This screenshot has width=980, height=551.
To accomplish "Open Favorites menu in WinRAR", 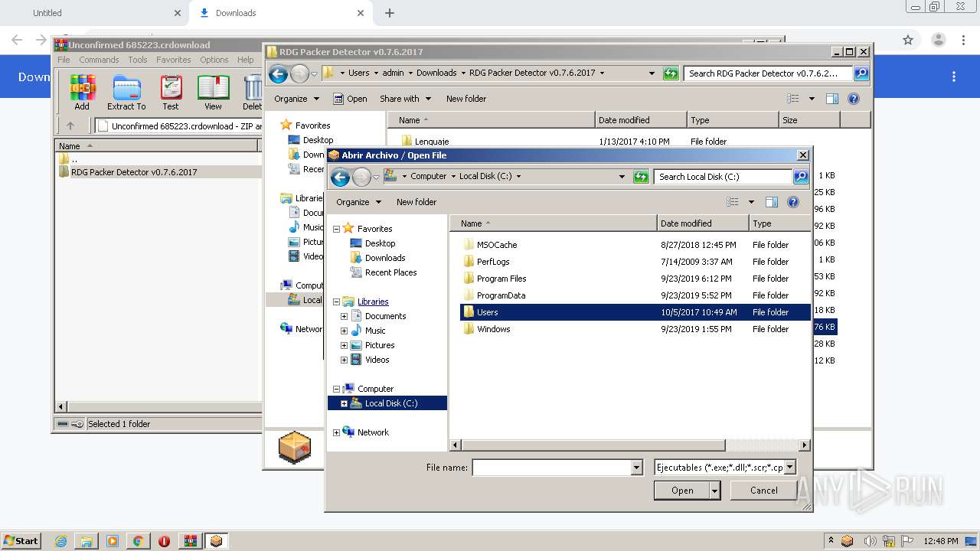I will (174, 60).
